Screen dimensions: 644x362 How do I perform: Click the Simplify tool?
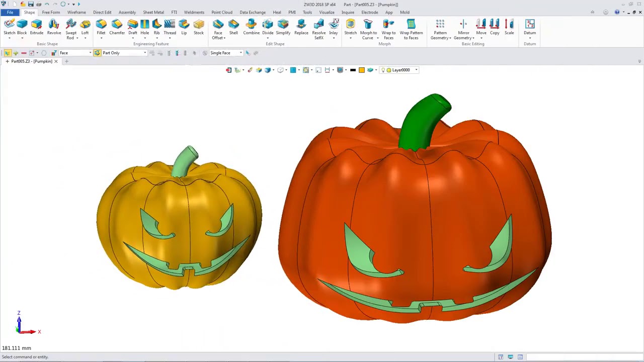[283, 28]
